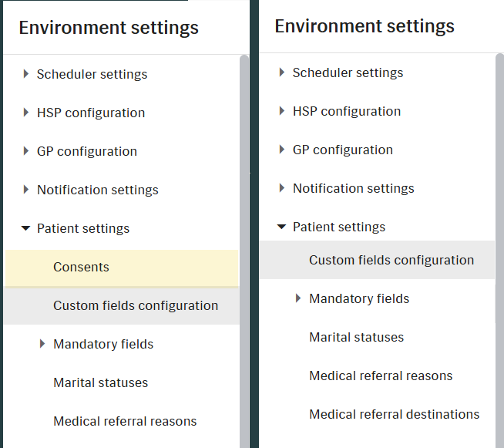
Task: Expand Notification settings in right panel
Action: coord(282,188)
